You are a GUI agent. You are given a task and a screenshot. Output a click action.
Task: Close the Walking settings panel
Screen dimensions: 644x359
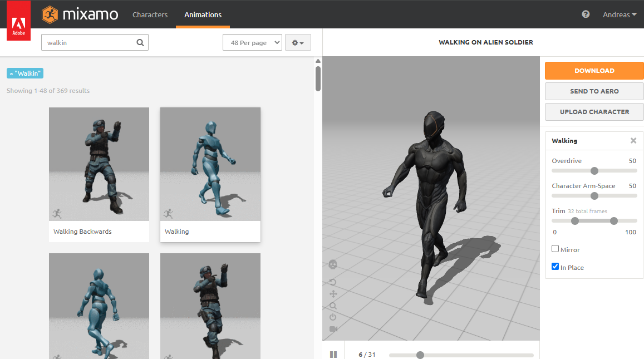(633, 140)
